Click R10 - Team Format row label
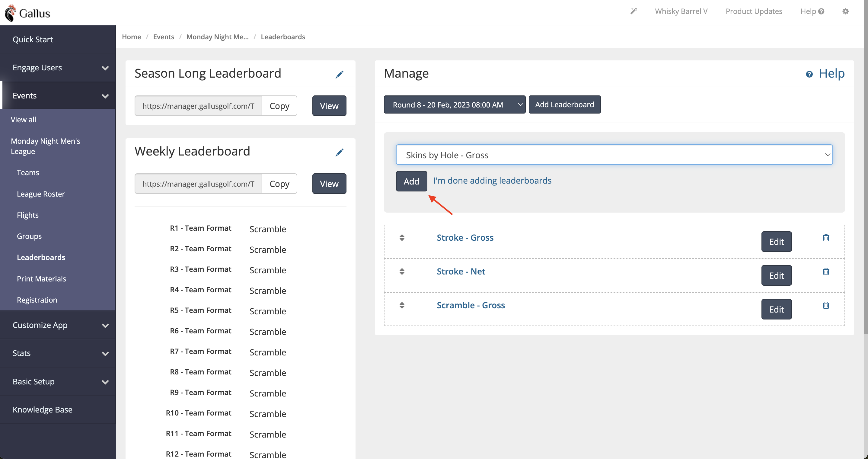Screen dimensions: 868x459 [199, 413]
